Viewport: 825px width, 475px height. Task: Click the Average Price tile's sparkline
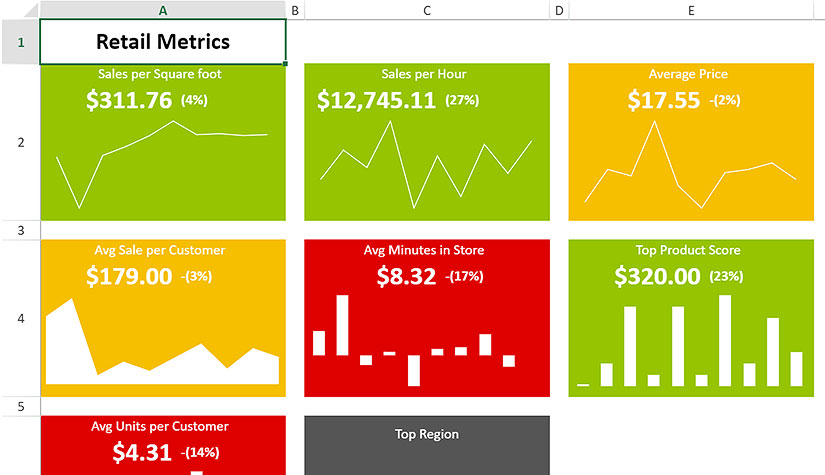690,165
